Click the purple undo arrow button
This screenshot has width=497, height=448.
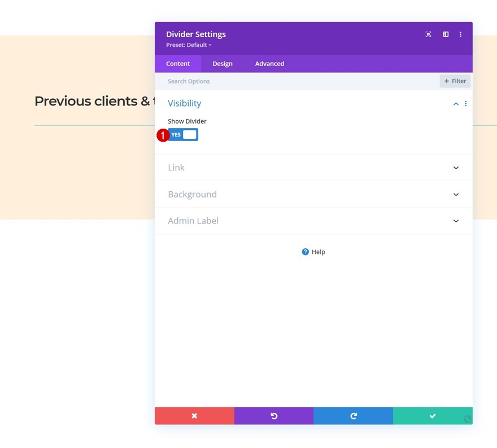[x=274, y=416]
